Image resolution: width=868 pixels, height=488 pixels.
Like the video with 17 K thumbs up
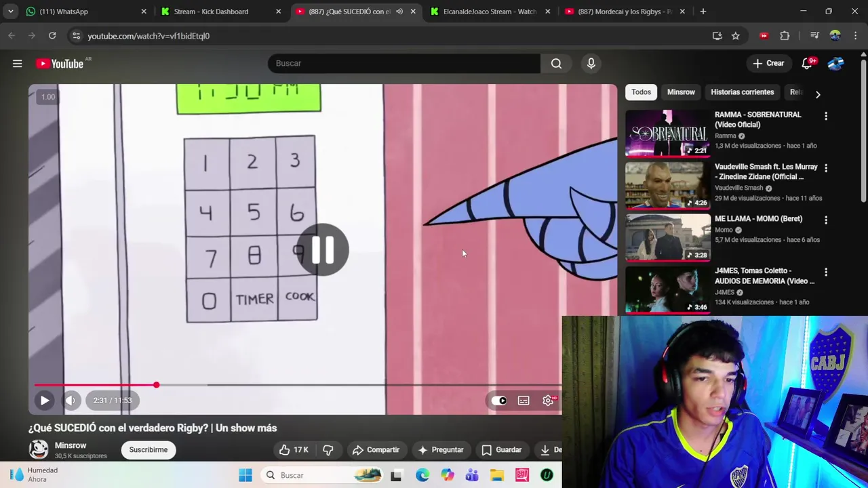click(x=294, y=450)
